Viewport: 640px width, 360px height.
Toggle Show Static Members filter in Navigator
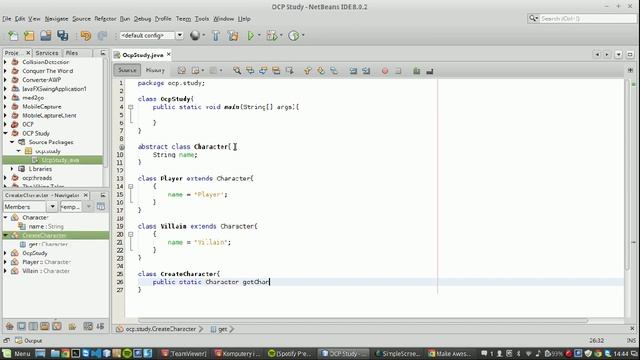[x=33, y=326]
